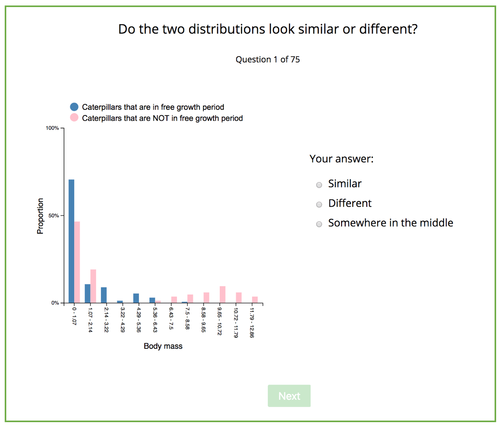Click the Different answer label text
The height and width of the screenshot is (430, 504).
click(x=350, y=203)
